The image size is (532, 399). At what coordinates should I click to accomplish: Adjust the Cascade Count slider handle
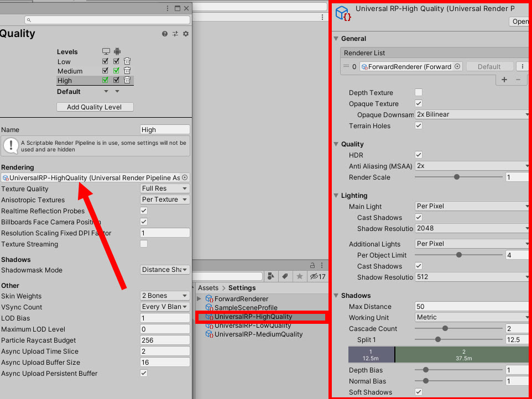pos(445,328)
